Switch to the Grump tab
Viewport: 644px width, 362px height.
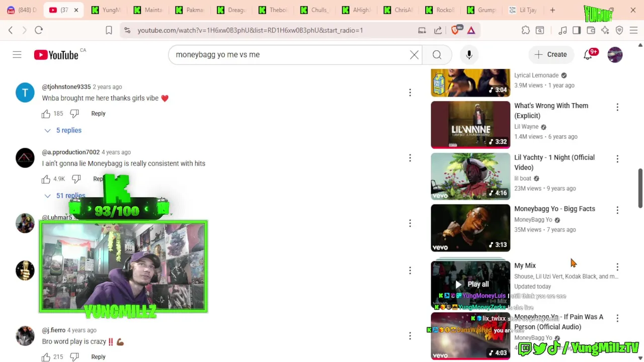point(481,10)
